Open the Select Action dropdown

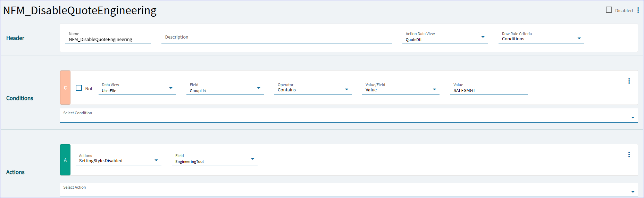pyautogui.click(x=349, y=190)
